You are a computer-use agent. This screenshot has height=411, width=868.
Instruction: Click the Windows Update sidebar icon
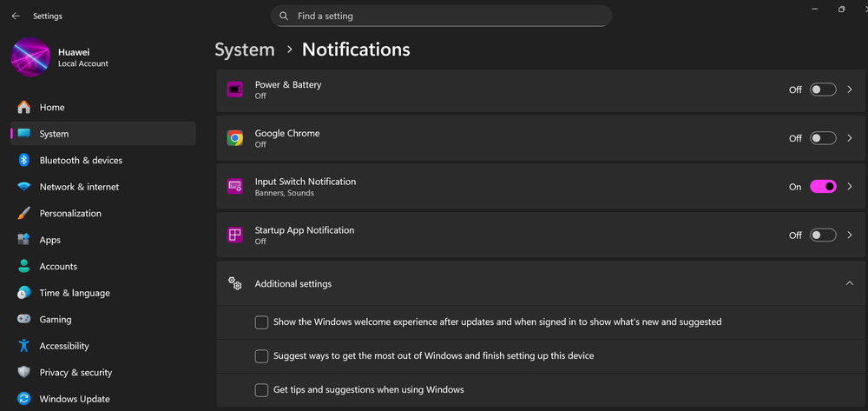click(23, 399)
